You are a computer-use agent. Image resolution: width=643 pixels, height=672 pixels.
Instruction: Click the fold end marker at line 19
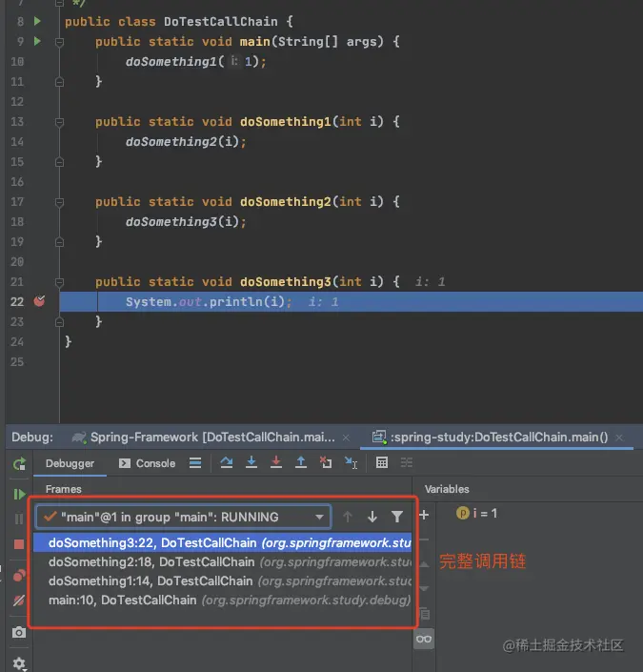point(60,242)
